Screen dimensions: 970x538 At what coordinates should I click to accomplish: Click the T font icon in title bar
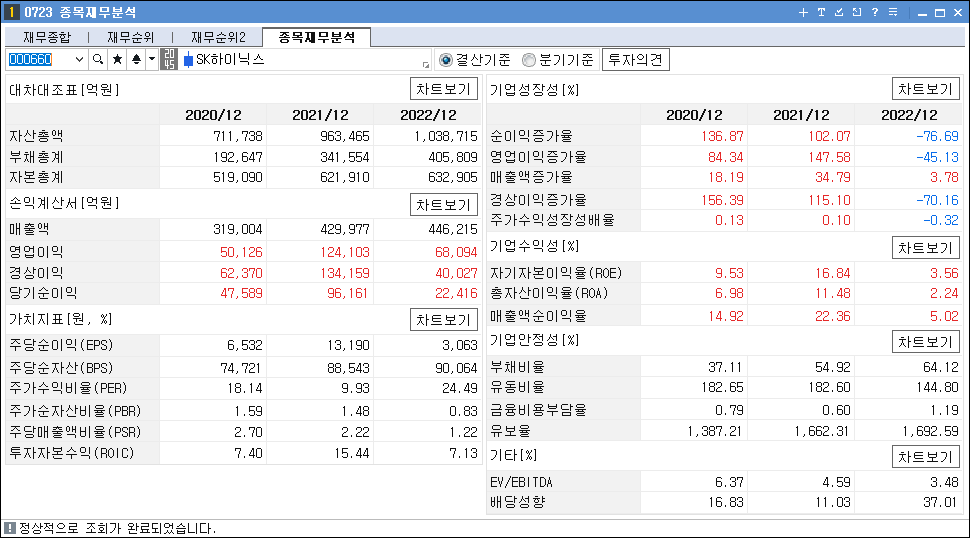[821, 12]
